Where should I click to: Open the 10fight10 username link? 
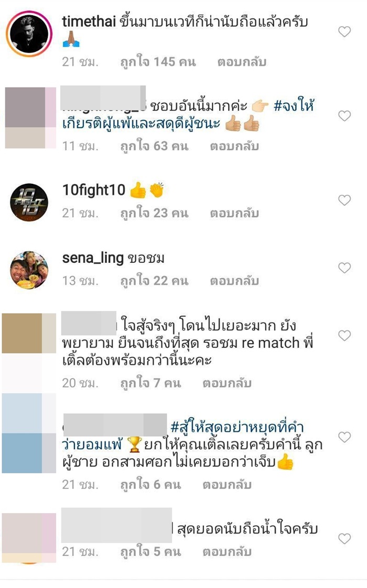[93, 190]
